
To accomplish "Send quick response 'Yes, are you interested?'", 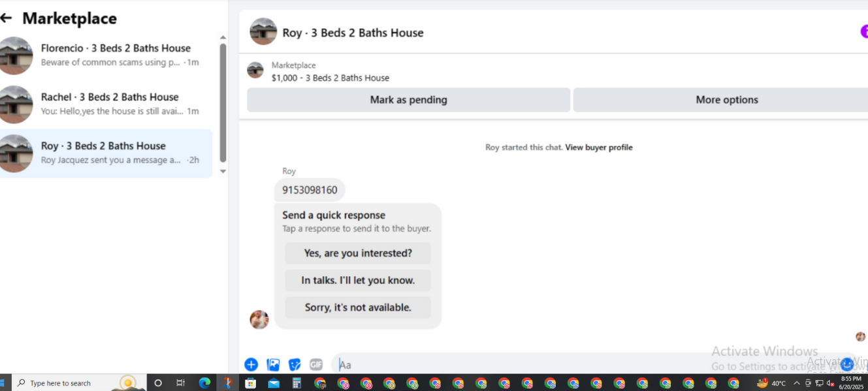I will coord(358,253).
